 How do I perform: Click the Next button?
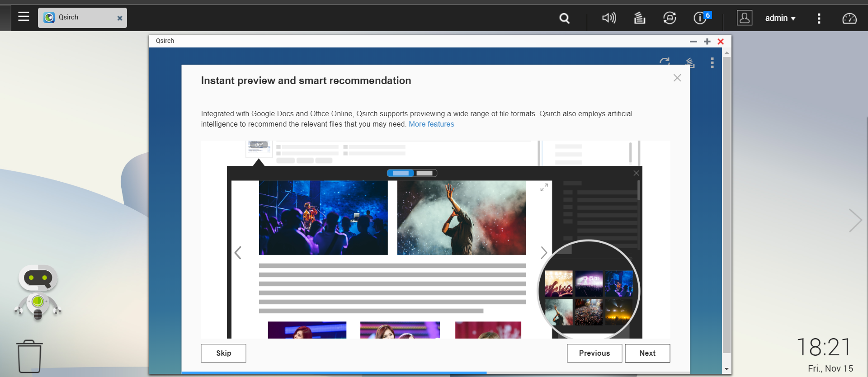647,353
